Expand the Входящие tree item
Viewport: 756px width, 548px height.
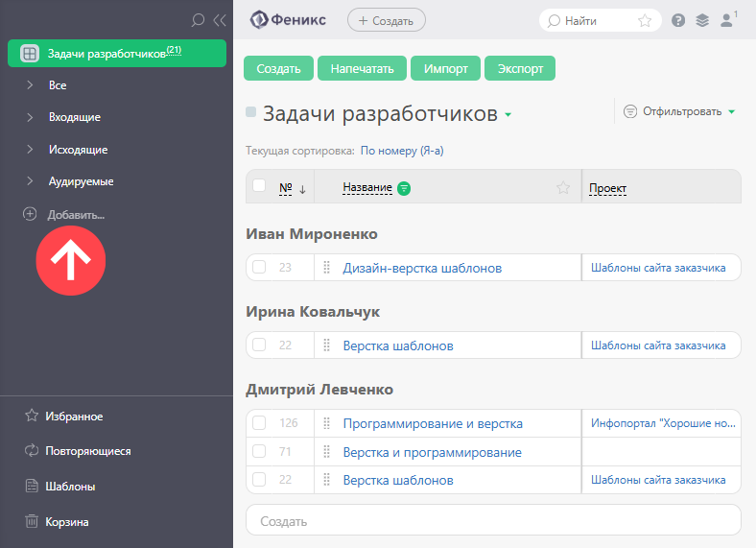click(x=30, y=117)
